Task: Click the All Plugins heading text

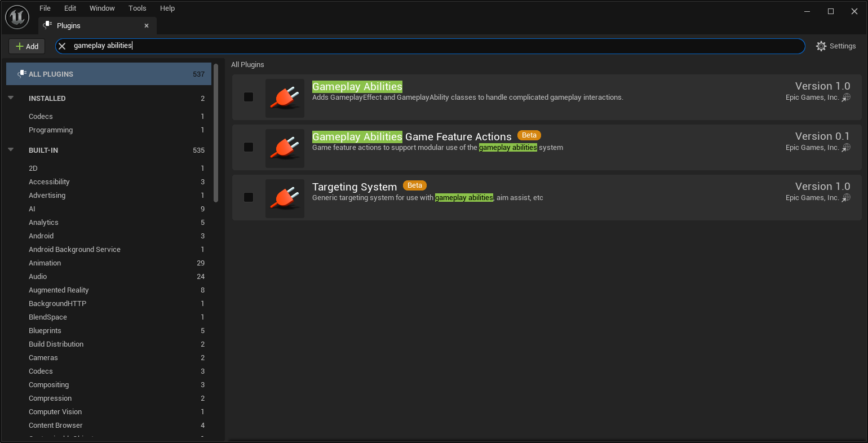Action: tap(247, 64)
